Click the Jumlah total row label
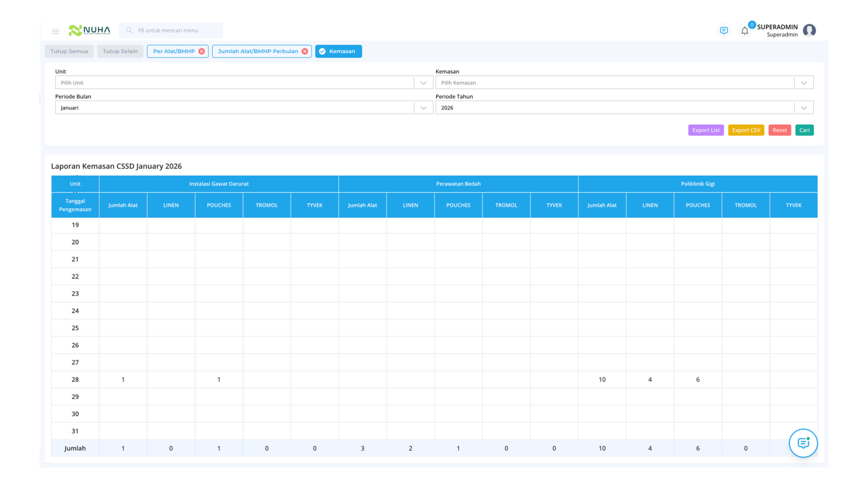 (75, 448)
